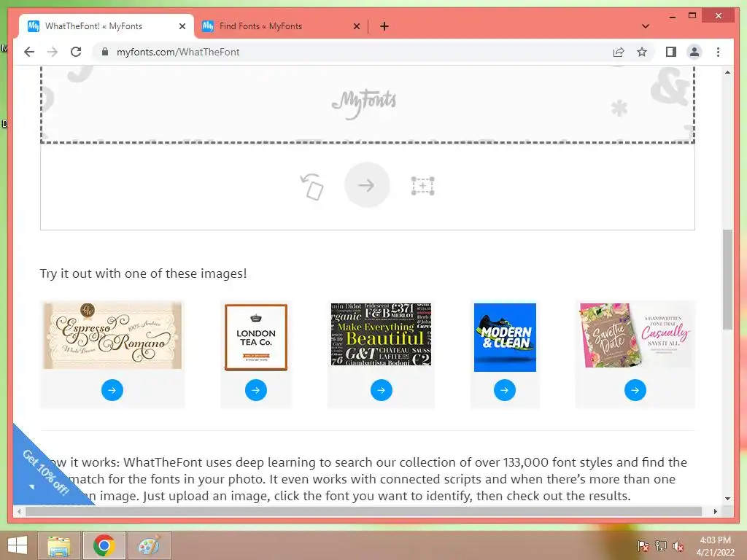Click blue arrow under Modern & Clean image

(505, 390)
